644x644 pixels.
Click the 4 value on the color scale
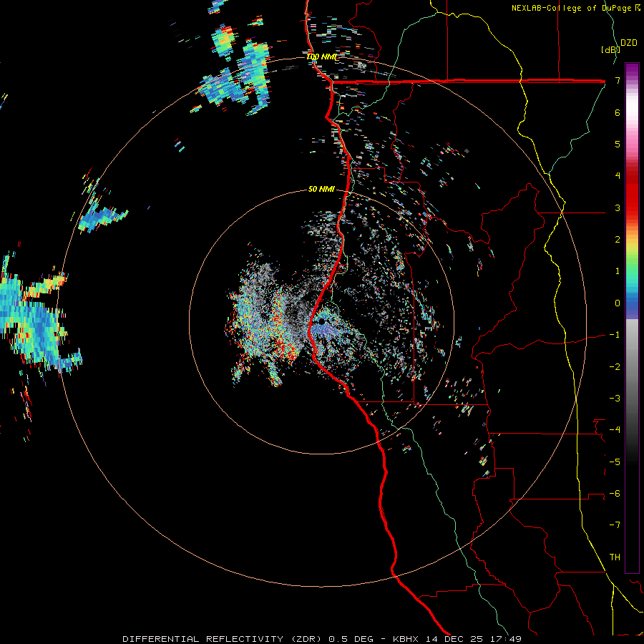(x=618, y=176)
